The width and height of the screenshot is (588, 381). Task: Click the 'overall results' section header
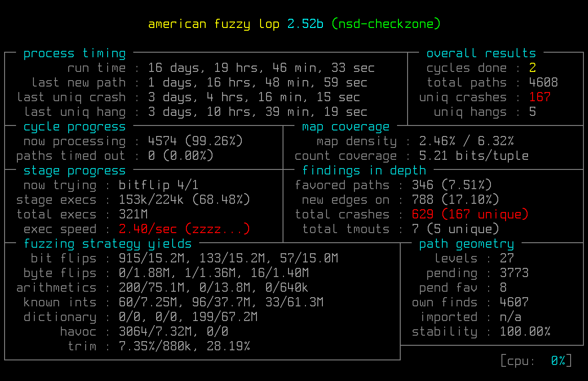click(481, 54)
